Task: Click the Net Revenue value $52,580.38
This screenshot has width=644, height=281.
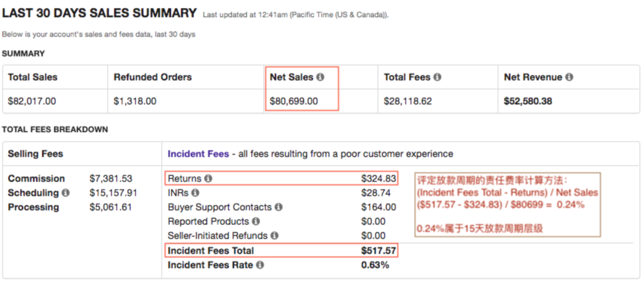Action: pos(528,101)
